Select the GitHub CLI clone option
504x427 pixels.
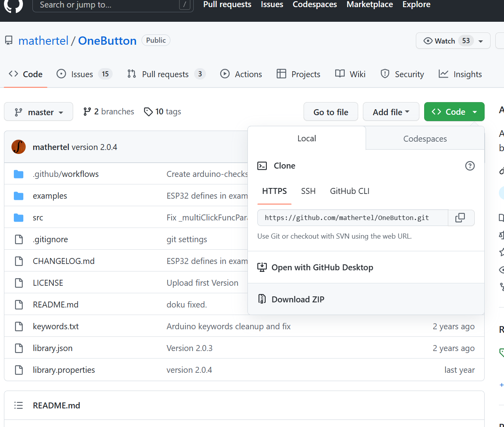(350, 191)
